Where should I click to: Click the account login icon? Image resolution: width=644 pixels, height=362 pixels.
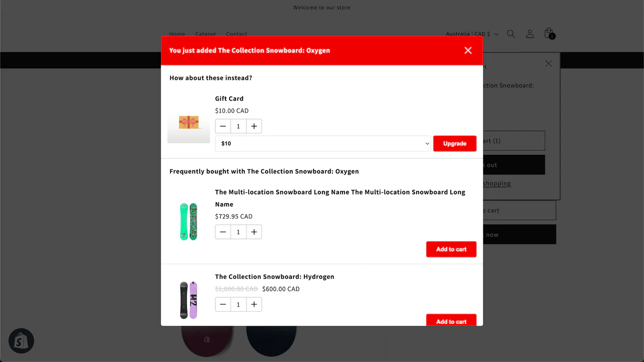[x=529, y=34]
